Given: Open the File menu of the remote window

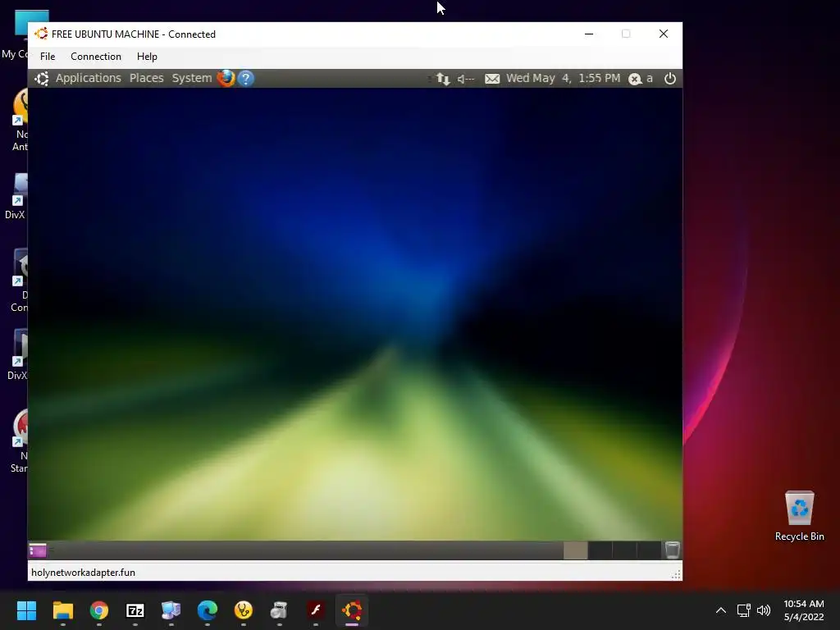Looking at the screenshot, I should 48,57.
